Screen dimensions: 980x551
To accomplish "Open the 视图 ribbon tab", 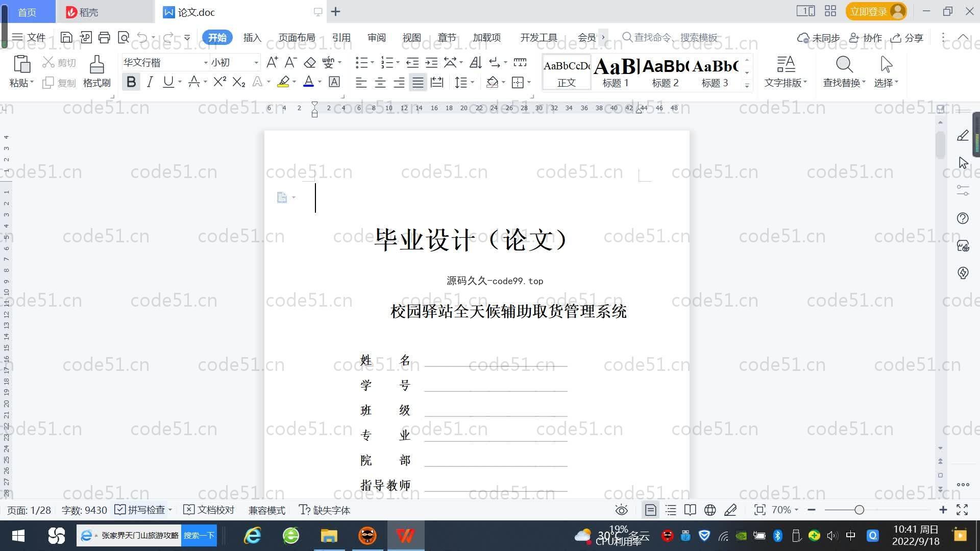I will [x=411, y=37].
